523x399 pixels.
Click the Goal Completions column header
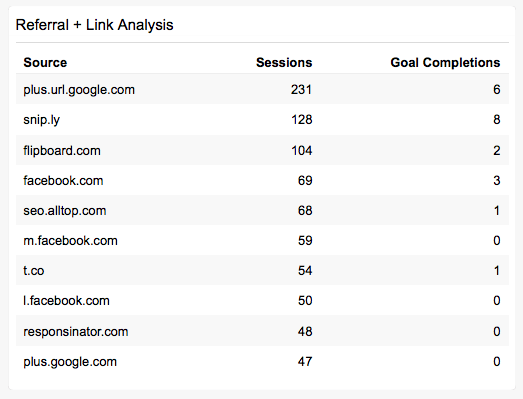[445, 62]
